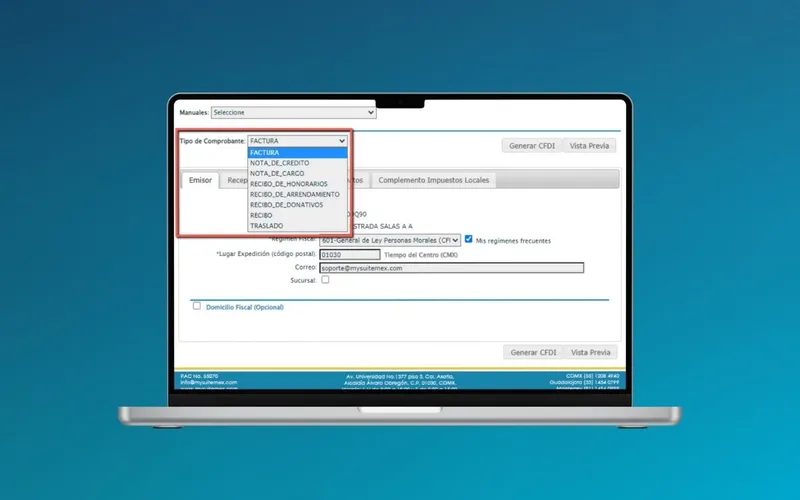Switch to the Emisor tab
This screenshot has height=500, width=800.
point(200,180)
